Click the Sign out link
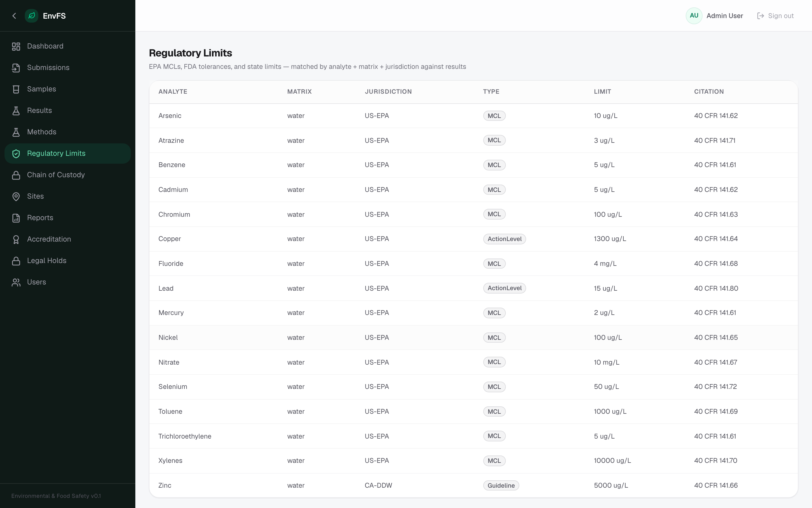812x508 pixels. [775, 16]
